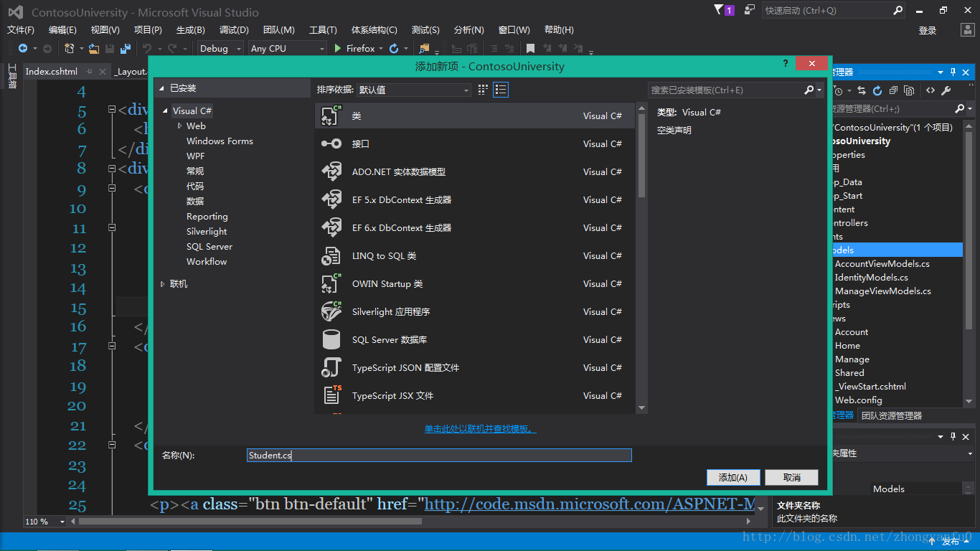Image resolution: width=980 pixels, height=551 pixels.
Task: Select the SQL Server 数据库 template
Action: 475,339
